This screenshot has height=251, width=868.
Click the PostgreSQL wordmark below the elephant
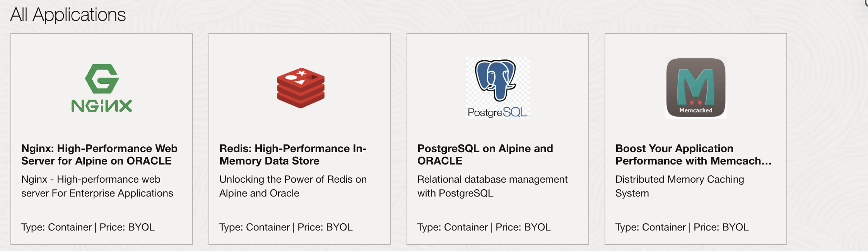[497, 112]
